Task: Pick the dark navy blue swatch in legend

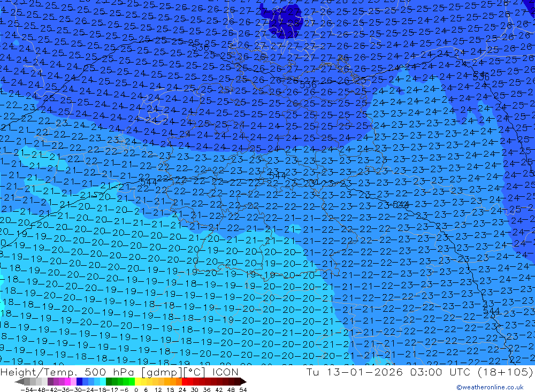Action: pyautogui.click(x=79, y=382)
